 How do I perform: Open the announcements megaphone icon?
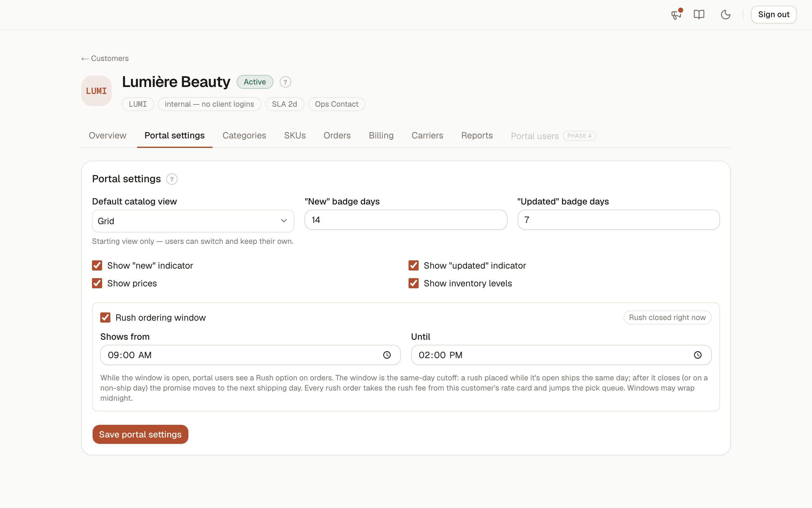click(676, 15)
